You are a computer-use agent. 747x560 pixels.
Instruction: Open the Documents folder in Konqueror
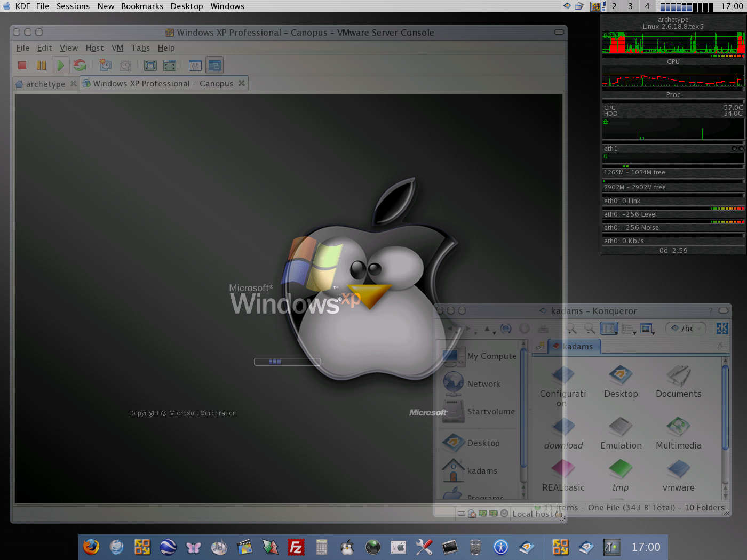[x=678, y=381]
